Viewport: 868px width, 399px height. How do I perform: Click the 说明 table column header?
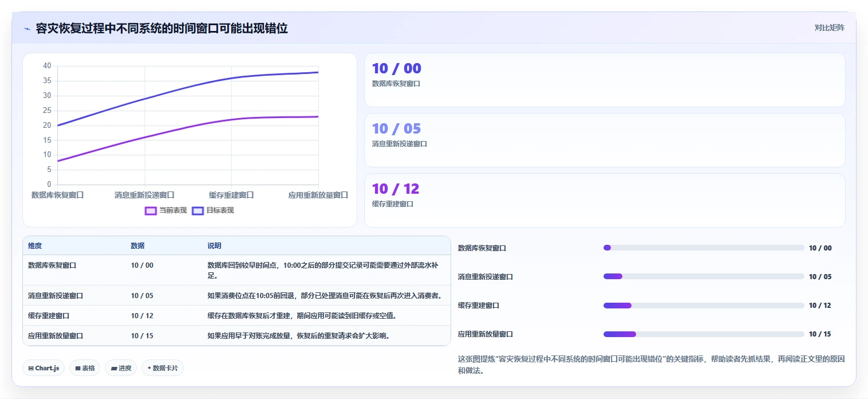214,246
